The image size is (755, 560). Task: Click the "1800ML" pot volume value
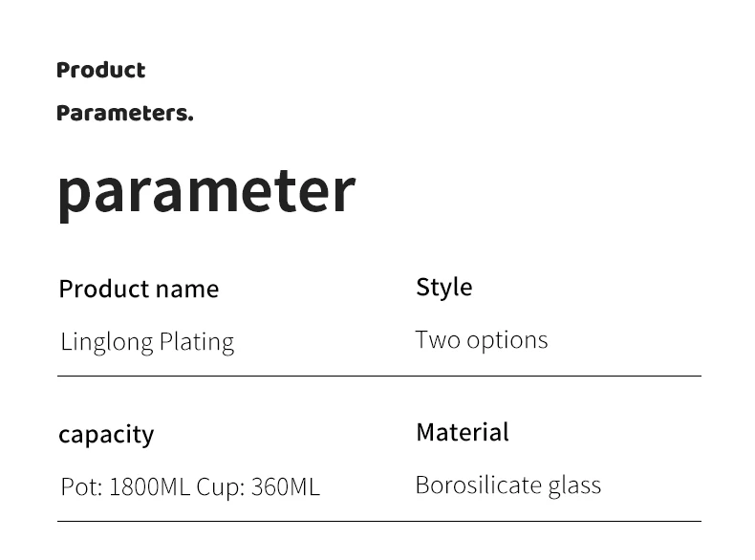click(x=149, y=487)
